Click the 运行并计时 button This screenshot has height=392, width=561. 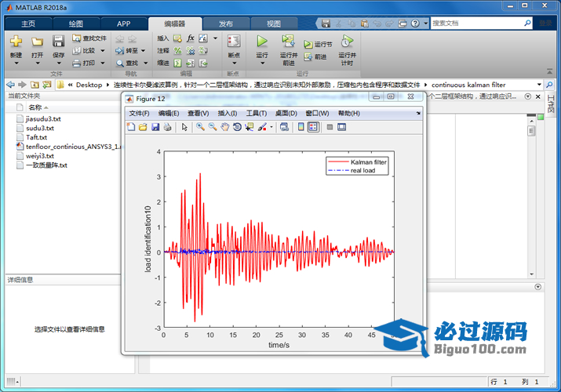[347, 50]
